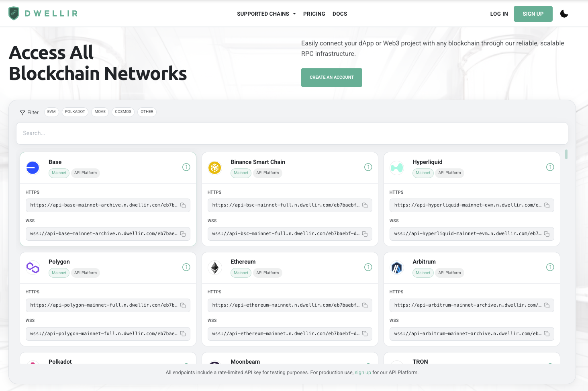Click the network list scrollbar thumb

[566, 154]
